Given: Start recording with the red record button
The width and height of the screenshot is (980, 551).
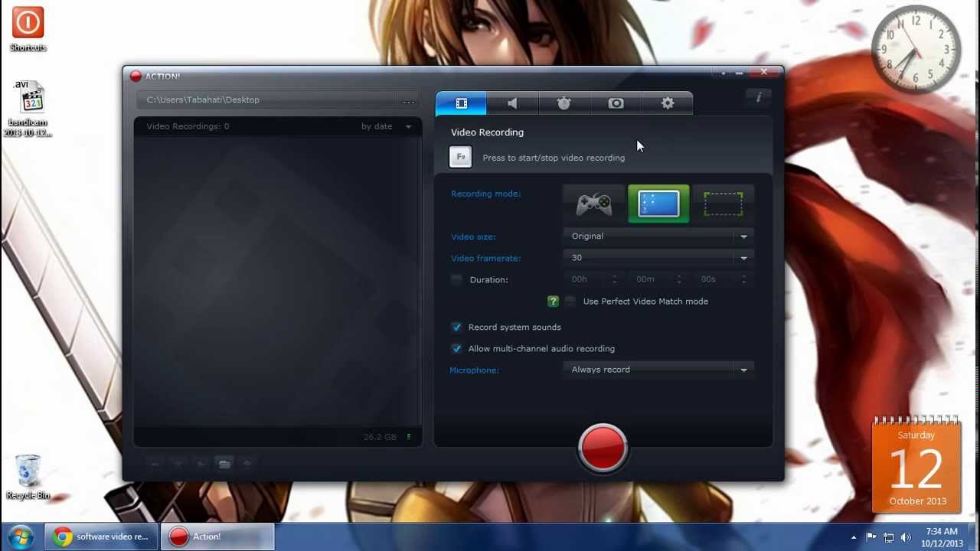Looking at the screenshot, I should click(603, 447).
